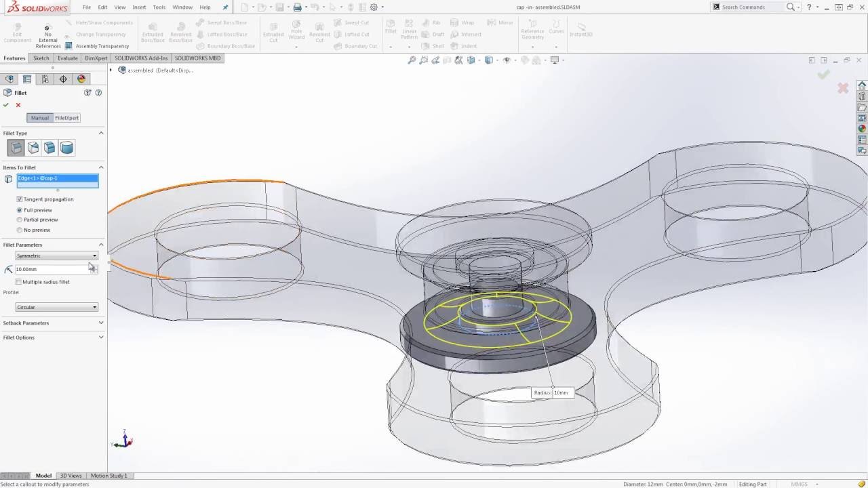Click the Zoom to Area icon
Screen dimensions: 868x488
(425, 60)
